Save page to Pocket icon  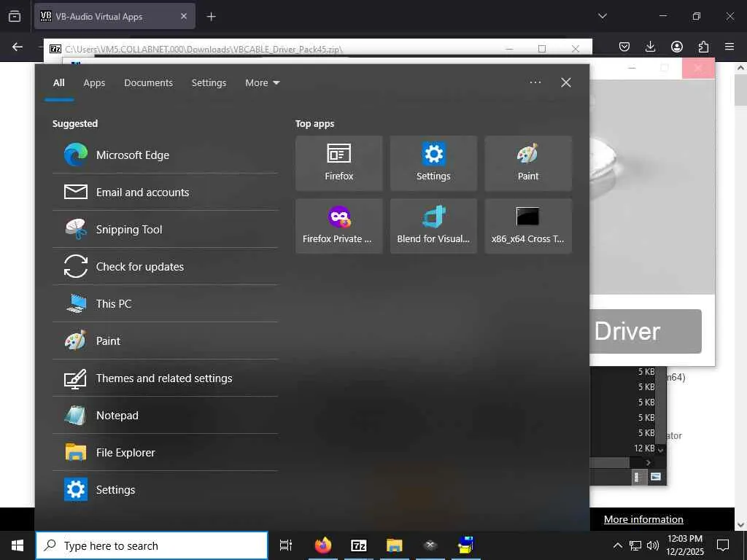(624, 47)
